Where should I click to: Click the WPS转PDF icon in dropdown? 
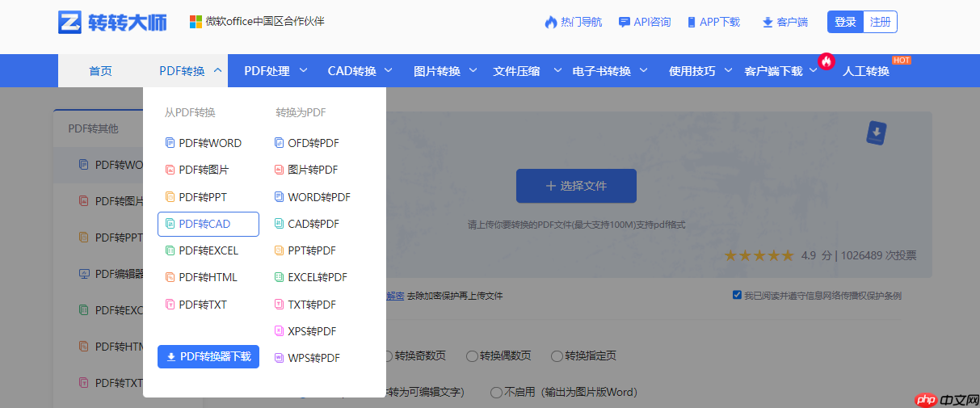click(280, 358)
